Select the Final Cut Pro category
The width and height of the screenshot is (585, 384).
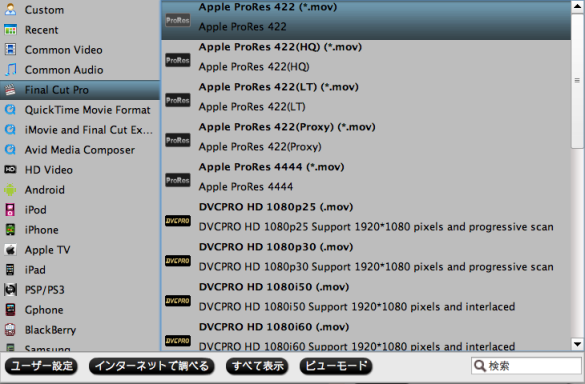tap(80, 90)
